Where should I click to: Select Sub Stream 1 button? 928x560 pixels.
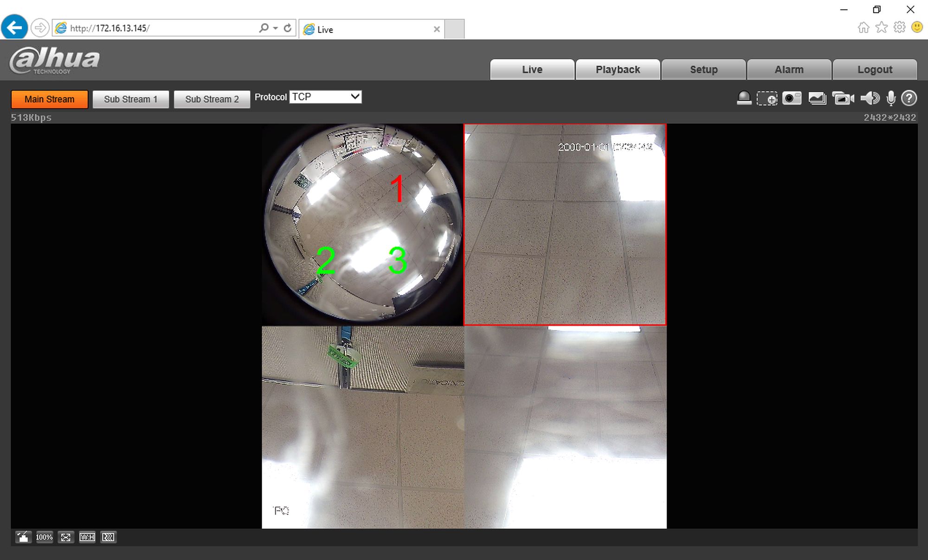pyautogui.click(x=130, y=99)
